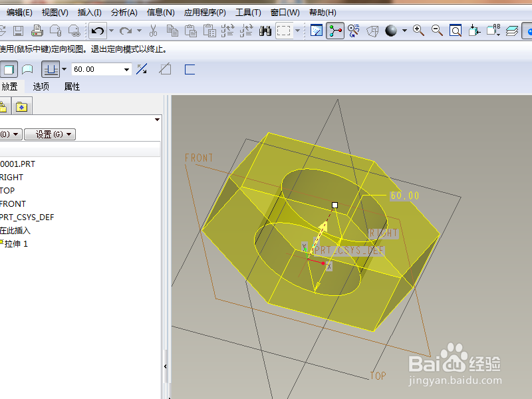Click the Save floppy disk icon

click(19, 31)
